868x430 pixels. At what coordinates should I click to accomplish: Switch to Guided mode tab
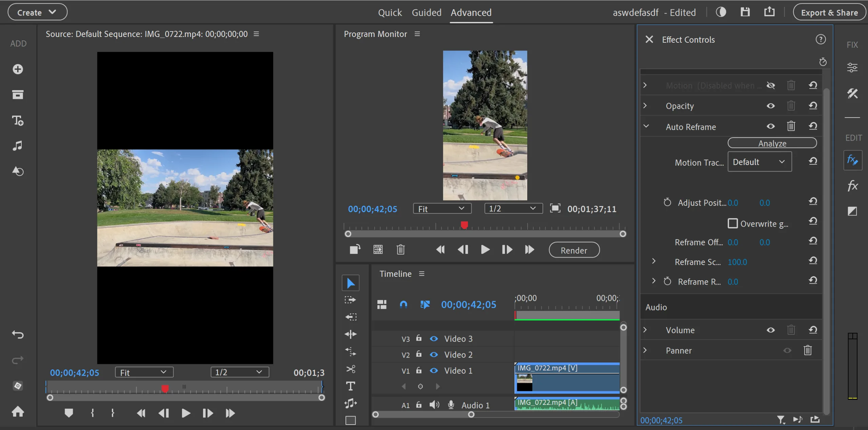(x=426, y=13)
